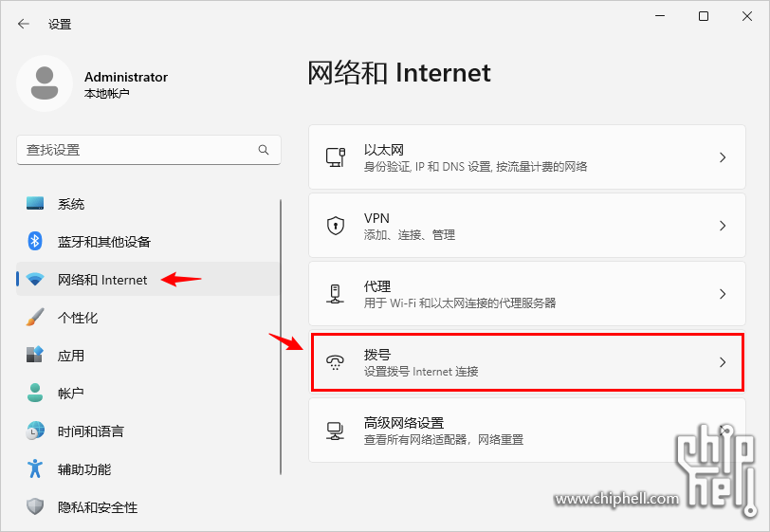Expand the 代理 row chevron

coord(723,294)
